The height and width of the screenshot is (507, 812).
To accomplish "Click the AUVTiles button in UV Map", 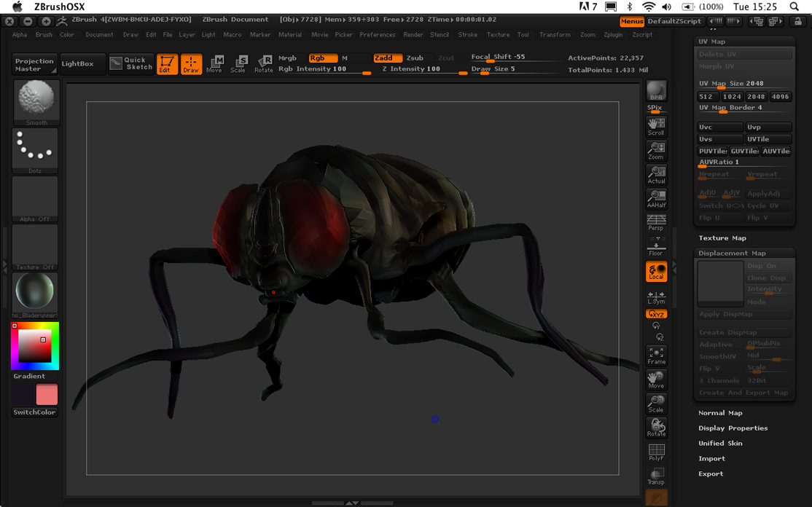I will click(x=776, y=151).
